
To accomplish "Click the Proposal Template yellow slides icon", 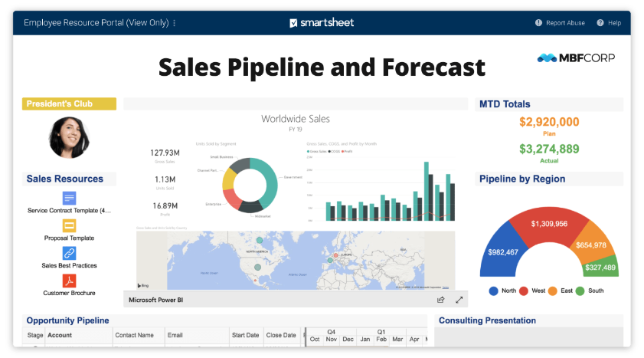I will coord(69,225).
